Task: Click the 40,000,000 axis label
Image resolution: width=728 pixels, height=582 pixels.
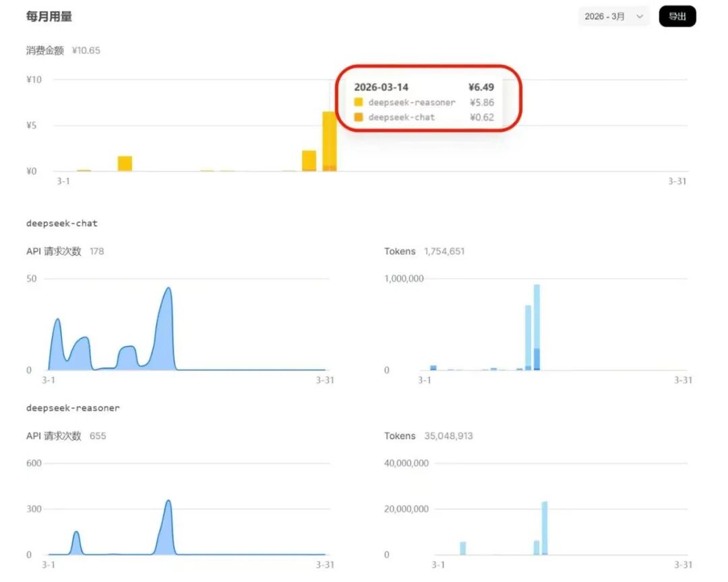Action: tap(406, 463)
